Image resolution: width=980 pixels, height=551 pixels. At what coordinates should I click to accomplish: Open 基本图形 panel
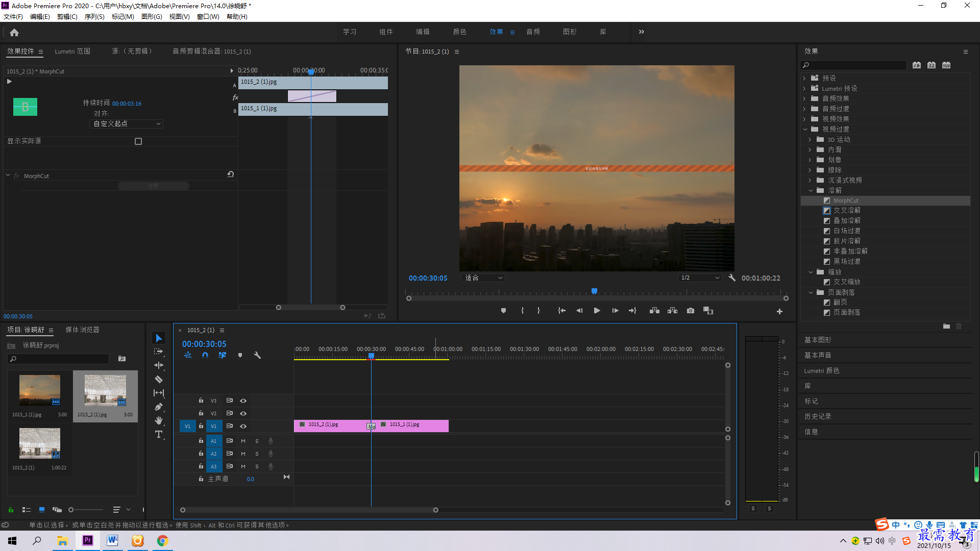tap(818, 340)
